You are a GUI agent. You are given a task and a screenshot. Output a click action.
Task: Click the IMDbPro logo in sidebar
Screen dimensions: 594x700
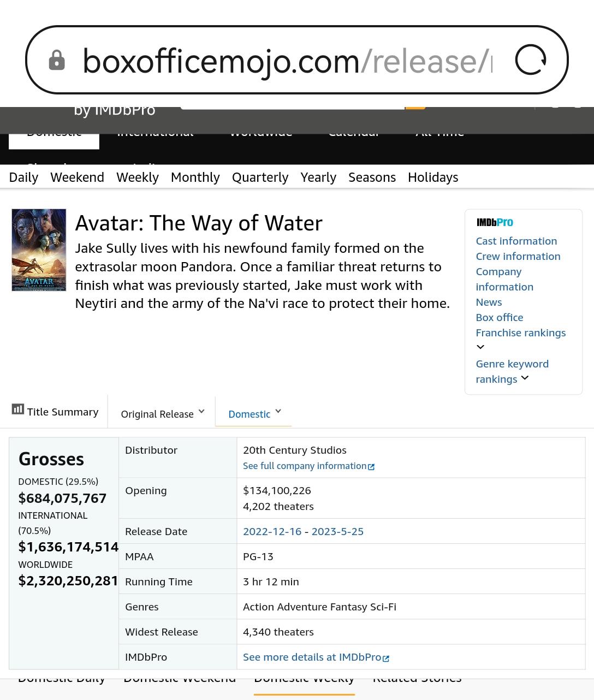click(x=495, y=222)
